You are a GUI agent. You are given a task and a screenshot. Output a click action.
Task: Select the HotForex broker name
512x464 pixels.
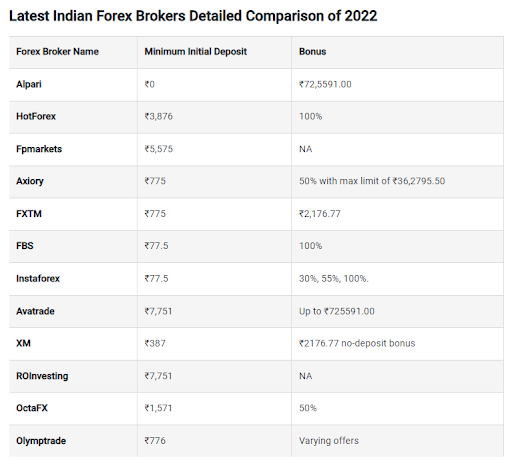(36, 116)
